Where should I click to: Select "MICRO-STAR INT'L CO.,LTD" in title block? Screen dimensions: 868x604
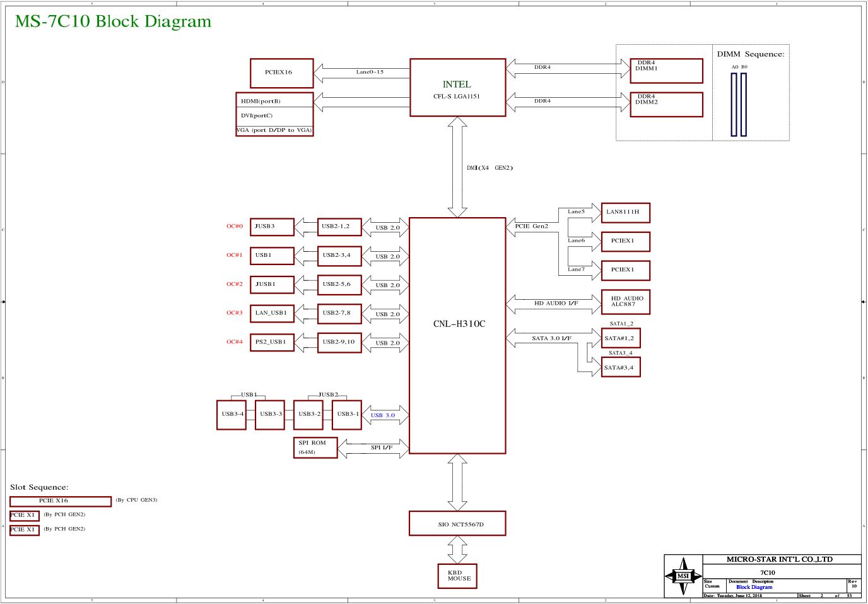[780, 559]
